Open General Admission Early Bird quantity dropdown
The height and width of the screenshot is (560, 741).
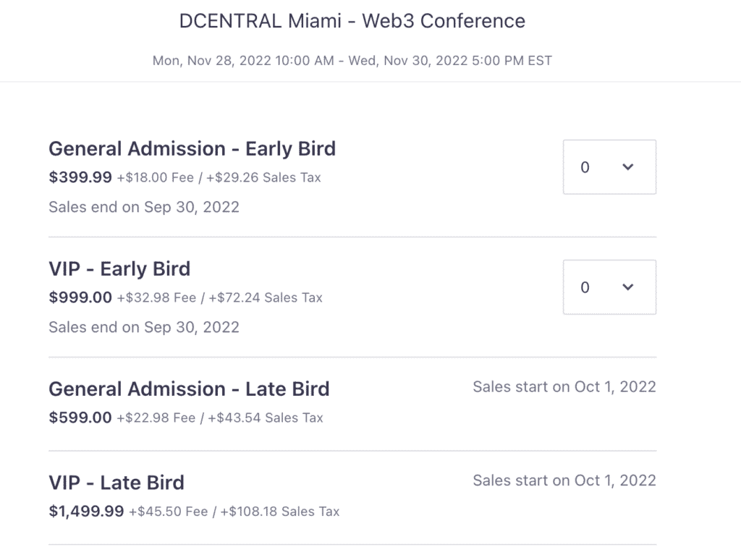(x=609, y=167)
